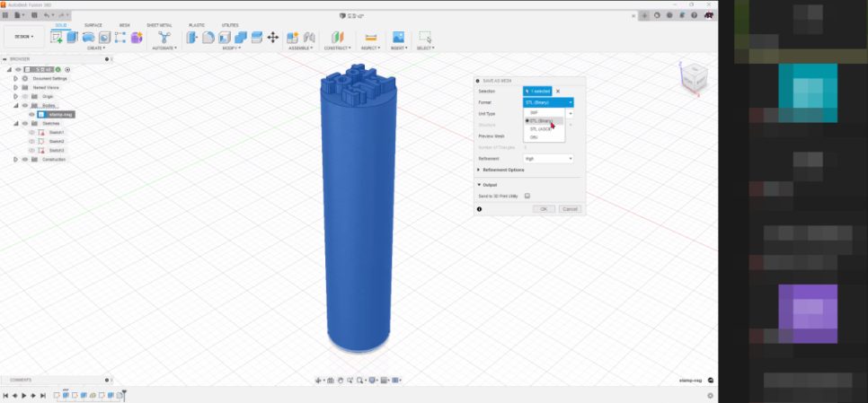Select the Select tool icon
868x403 pixels.
pyautogui.click(x=425, y=37)
